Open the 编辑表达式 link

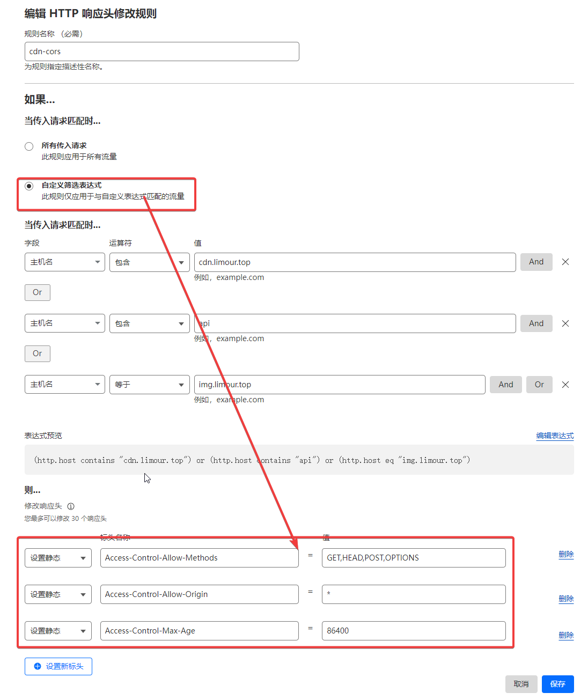click(x=555, y=436)
